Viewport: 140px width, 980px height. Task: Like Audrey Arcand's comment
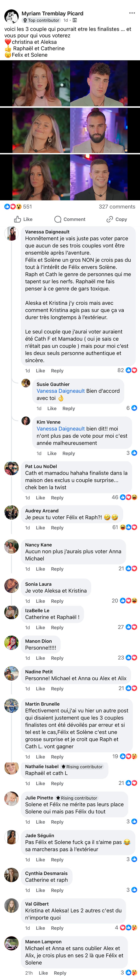pyautogui.click(x=40, y=528)
